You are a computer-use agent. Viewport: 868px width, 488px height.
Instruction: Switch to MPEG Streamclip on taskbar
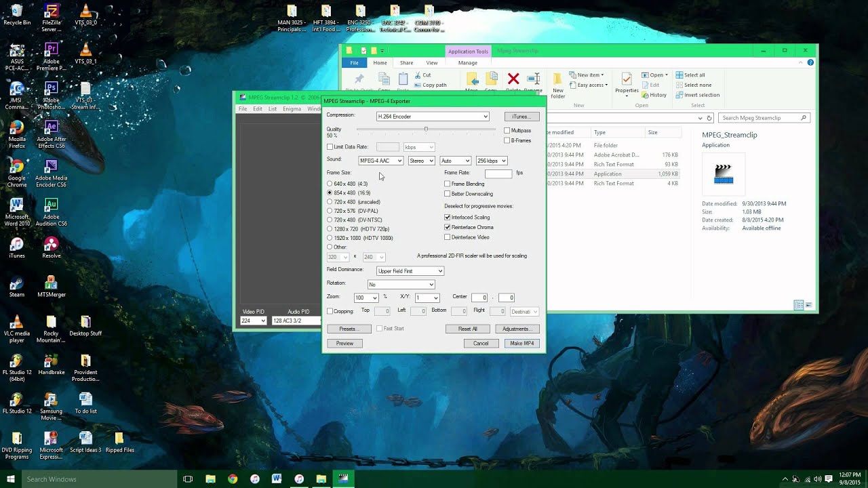pos(344,479)
